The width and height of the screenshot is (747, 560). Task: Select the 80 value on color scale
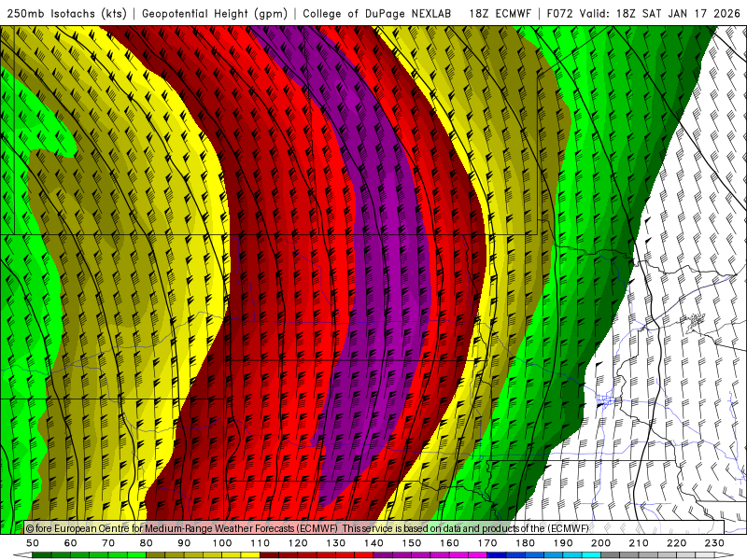(x=147, y=543)
